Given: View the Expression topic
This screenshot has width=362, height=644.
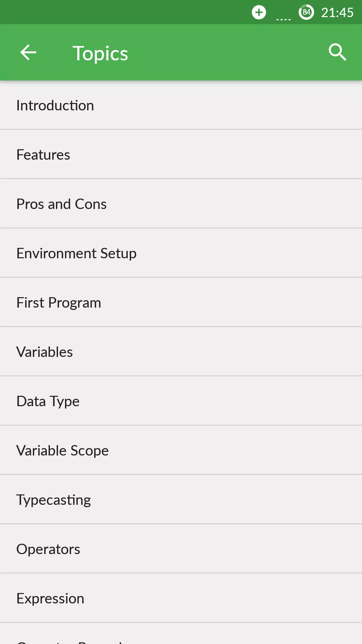Looking at the screenshot, I should click(181, 598).
